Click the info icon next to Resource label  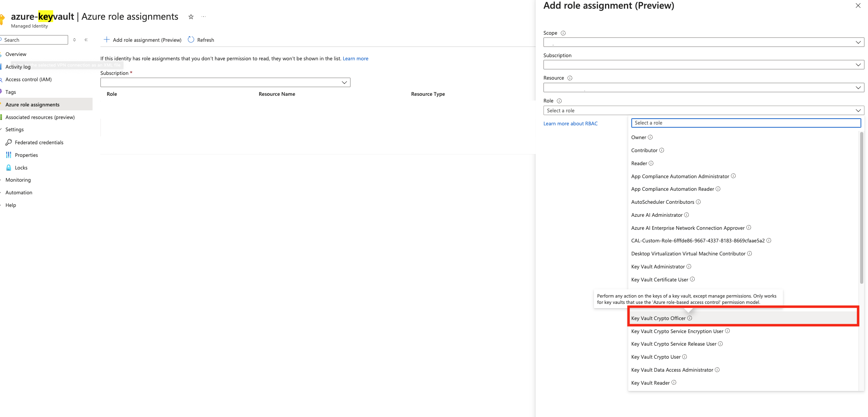click(570, 78)
